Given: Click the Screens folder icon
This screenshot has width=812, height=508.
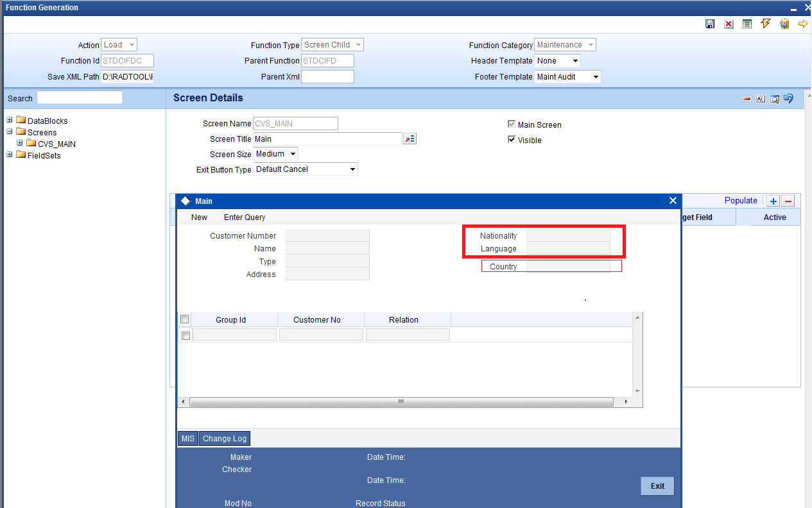Looking at the screenshot, I should tap(21, 132).
